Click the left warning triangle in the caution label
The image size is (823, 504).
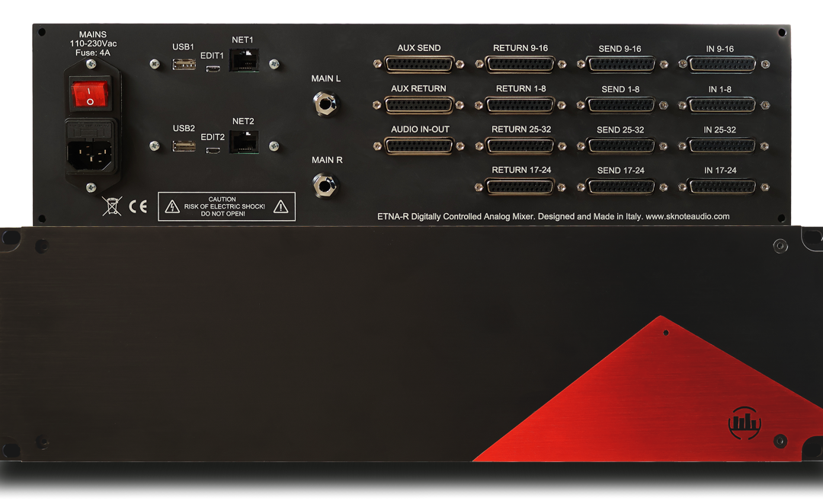173,206
